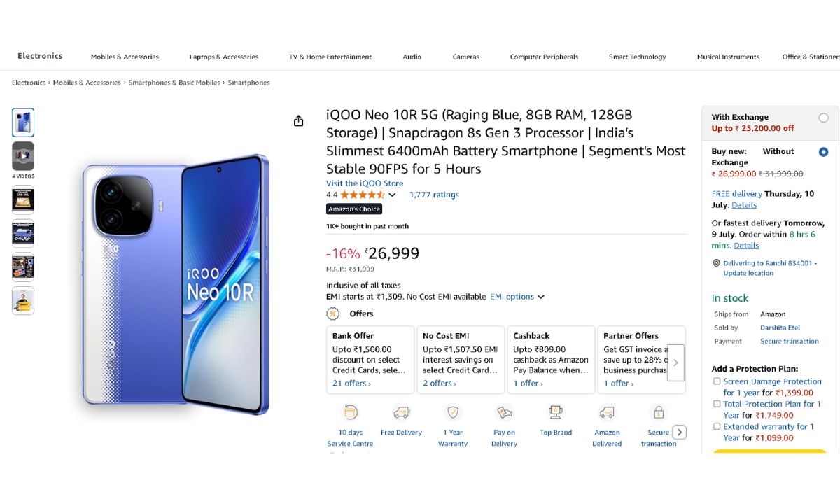Click the 10 days Service Centre icon
The width and height of the screenshot is (840, 504).
351,412
